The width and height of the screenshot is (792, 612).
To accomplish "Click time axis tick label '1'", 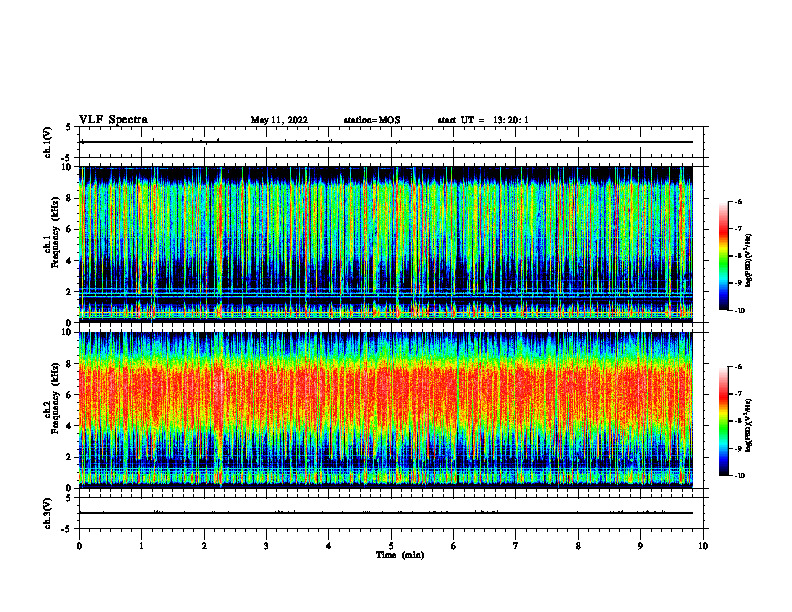I will (141, 546).
